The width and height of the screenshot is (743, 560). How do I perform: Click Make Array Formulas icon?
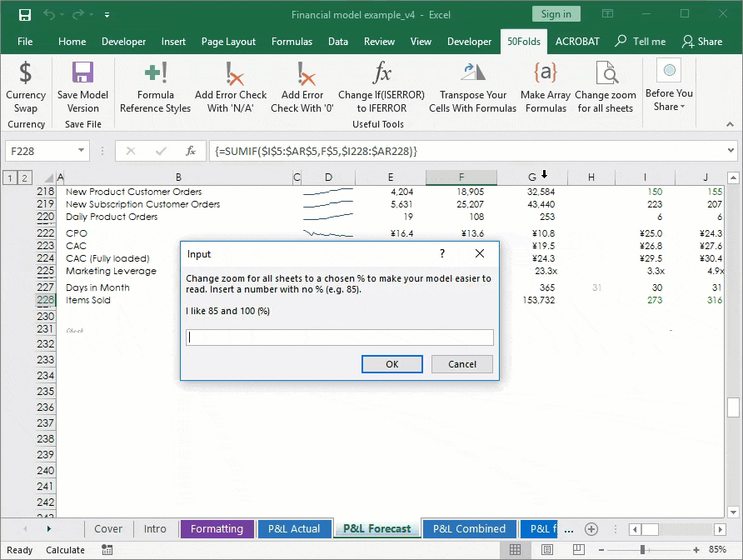[x=546, y=72]
